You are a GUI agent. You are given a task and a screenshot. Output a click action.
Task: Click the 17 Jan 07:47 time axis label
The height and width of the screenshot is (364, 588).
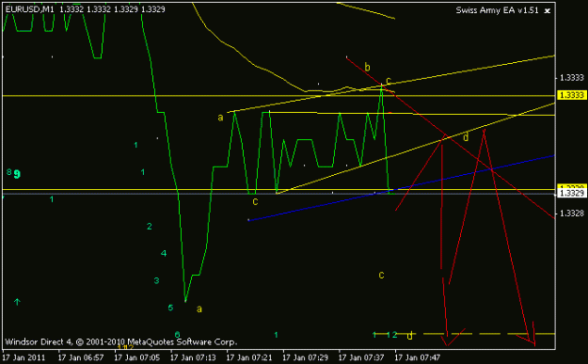point(418,357)
